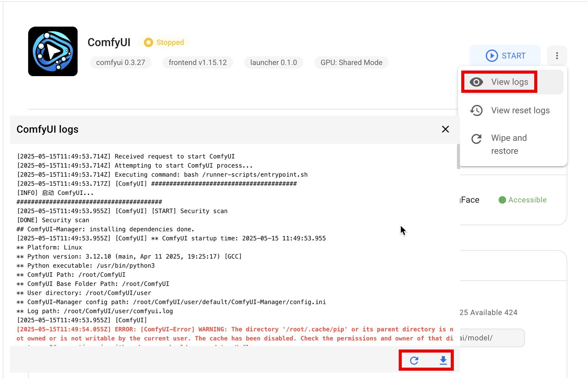Viewport: 588px width, 380px height.
Task: Click the circular arrow restore icon
Action: point(476,139)
